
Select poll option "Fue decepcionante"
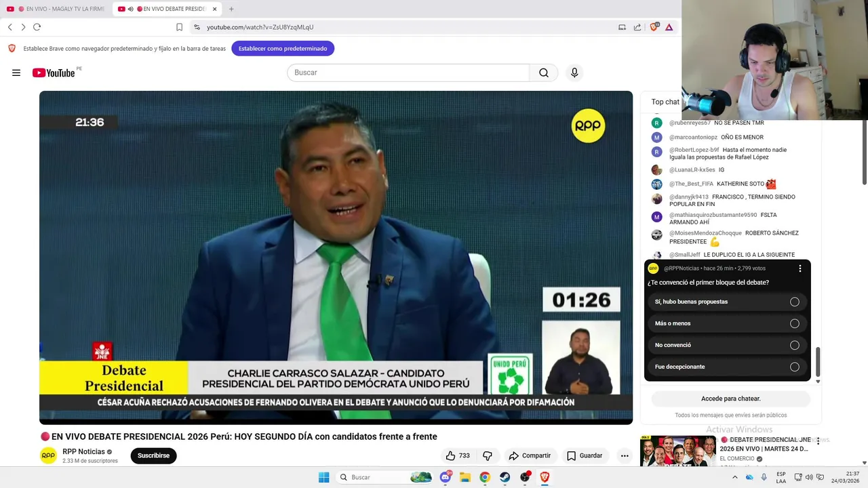point(727,367)
